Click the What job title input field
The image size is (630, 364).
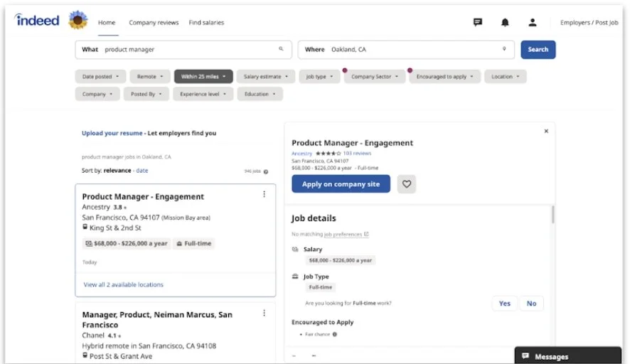click(x=183, y=50)
